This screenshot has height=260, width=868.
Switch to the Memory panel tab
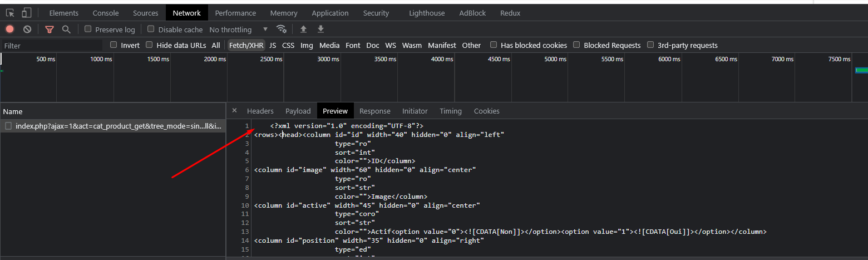tap(284, 13)
